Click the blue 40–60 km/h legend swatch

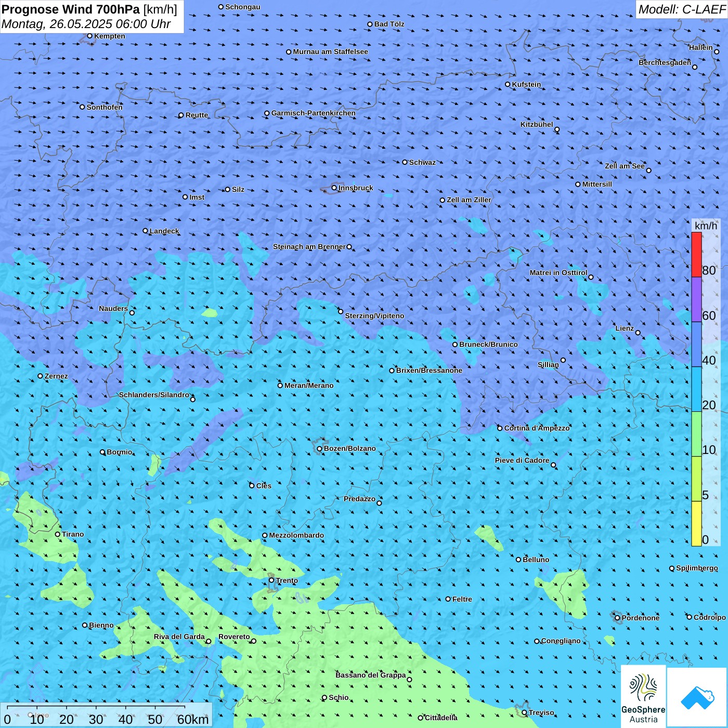click(x=696, y=344)
